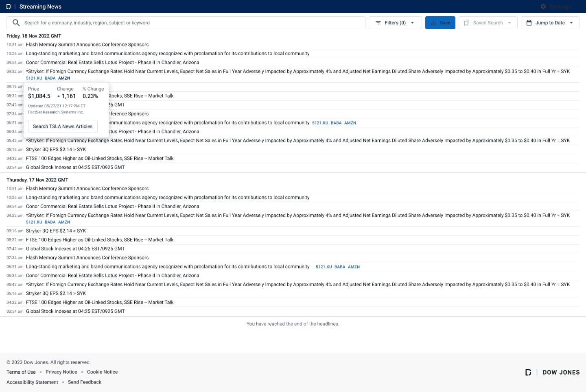Screen dimensions: 586x392
Task: Click the calendar icon beside Jump to Date
Action: (x=529, y=23)
